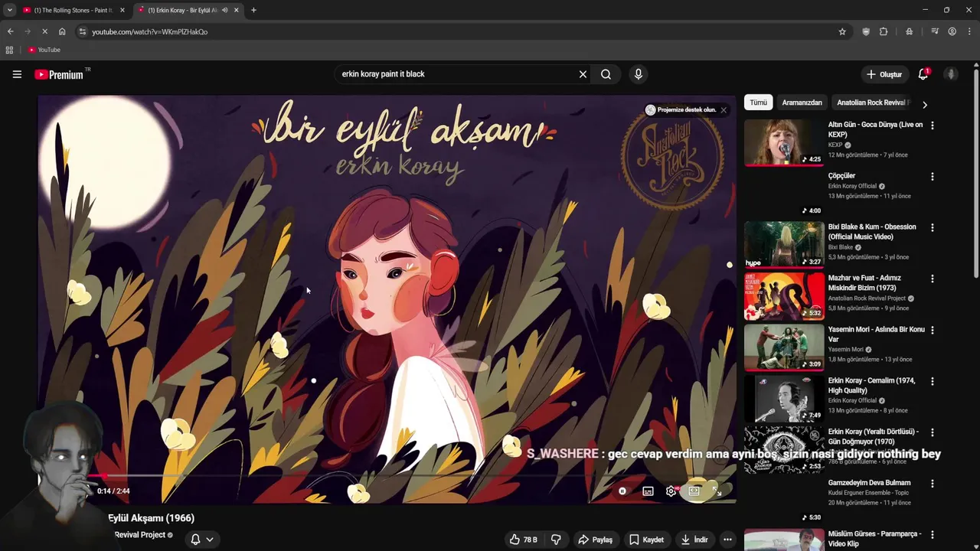Screen dimensions: 980x551
Task: Open Chrome media controls icon
Action: click(935, 31)
